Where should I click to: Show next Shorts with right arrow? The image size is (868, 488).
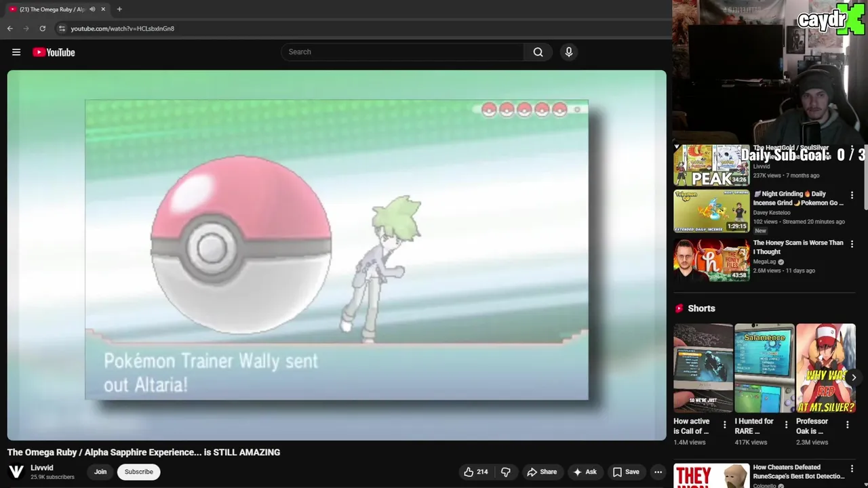854,378
